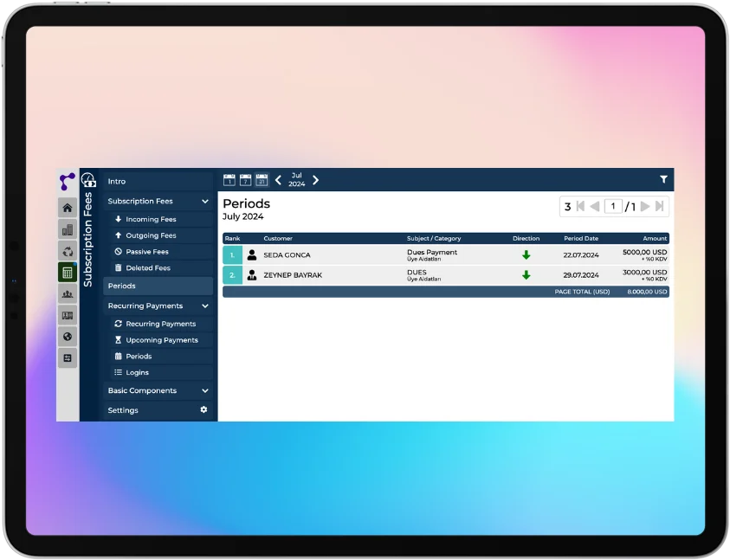
Task: Go to previous month using left arrow
Action: pos(278,180)
